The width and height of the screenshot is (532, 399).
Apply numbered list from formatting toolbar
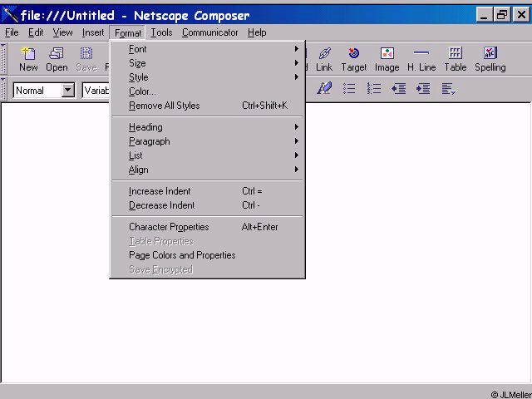pos(373,89)
